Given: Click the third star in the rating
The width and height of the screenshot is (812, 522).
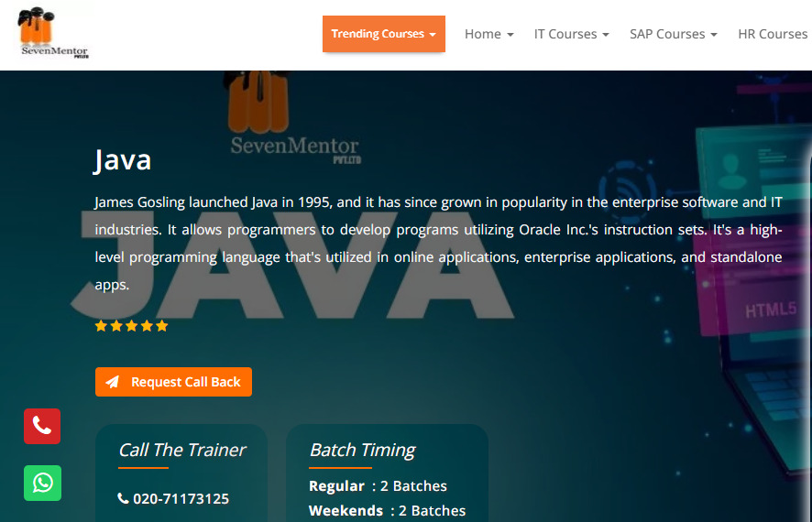Looking at the screenshot, I should [x=131, y=326].
